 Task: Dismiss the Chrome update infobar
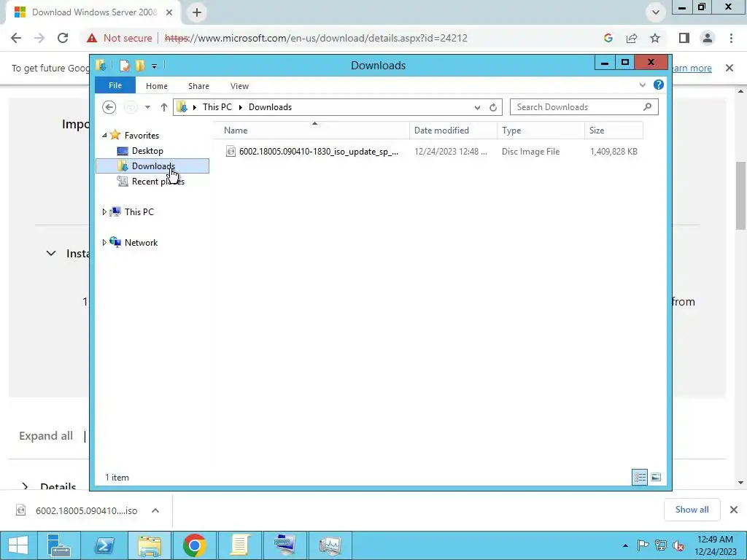(x=729, y=68)
